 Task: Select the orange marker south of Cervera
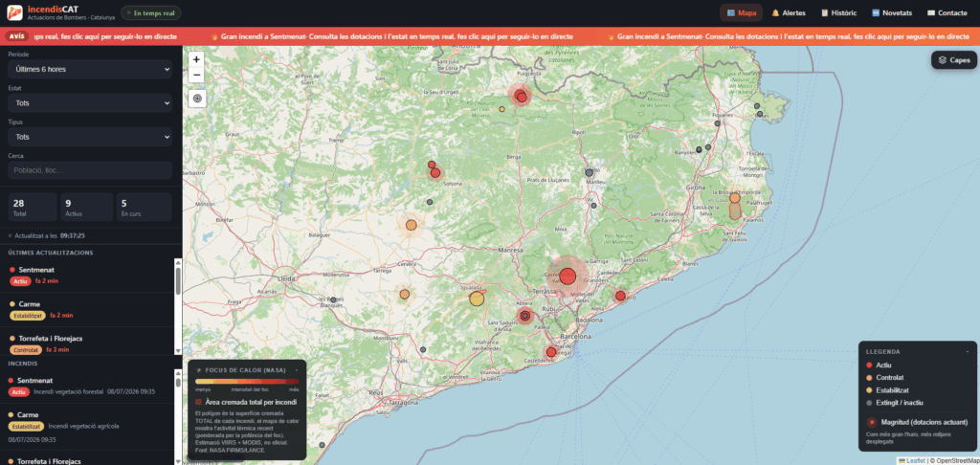[x=405, y=294]
